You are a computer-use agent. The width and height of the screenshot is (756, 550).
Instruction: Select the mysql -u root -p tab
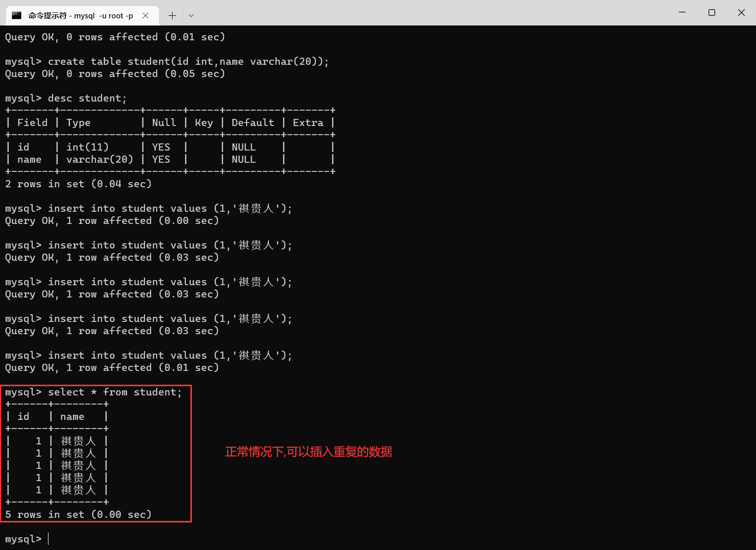tap(82, 15)
